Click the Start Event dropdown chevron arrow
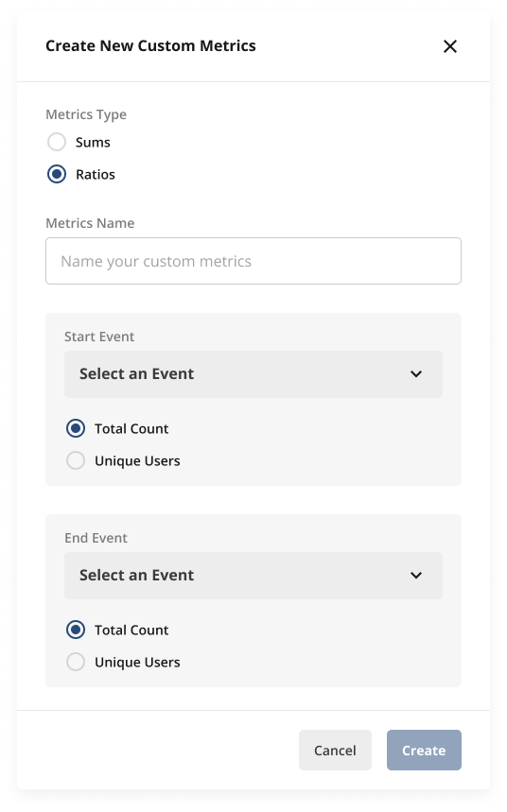507x812 pixels. 416,374
